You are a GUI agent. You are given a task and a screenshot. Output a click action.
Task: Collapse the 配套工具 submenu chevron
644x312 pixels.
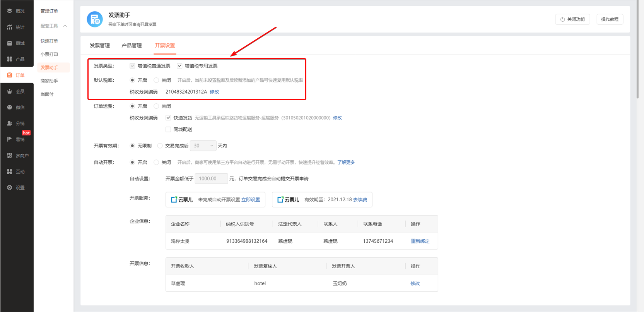click(65, 26)
